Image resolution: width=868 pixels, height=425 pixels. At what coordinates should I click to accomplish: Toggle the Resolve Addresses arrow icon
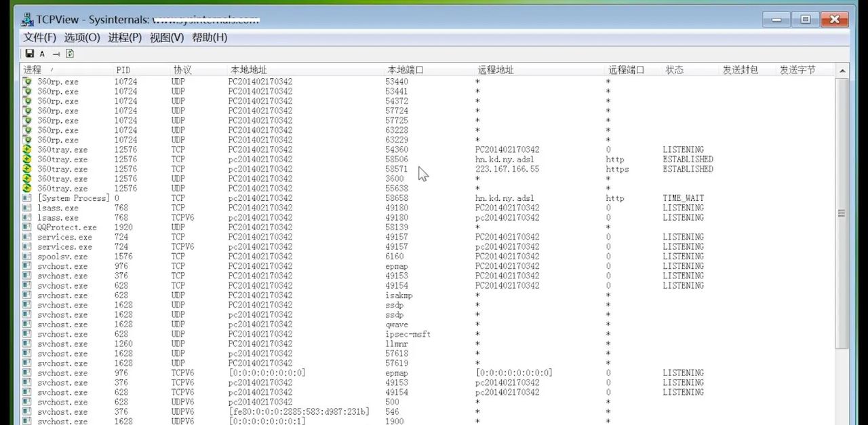tap(55, 53)
